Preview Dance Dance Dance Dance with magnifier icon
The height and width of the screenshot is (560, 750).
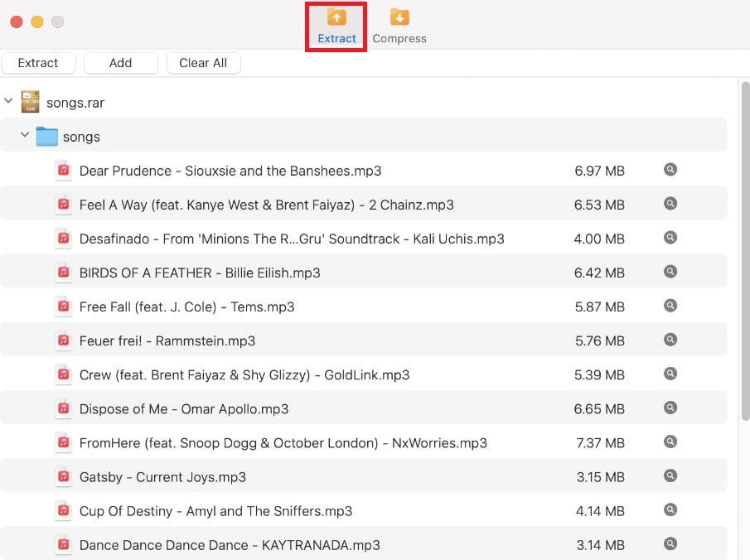point(670,543)
